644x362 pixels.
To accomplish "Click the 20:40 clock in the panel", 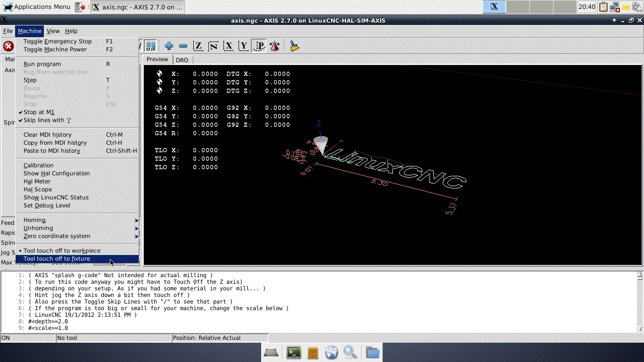I will (586, 7).
